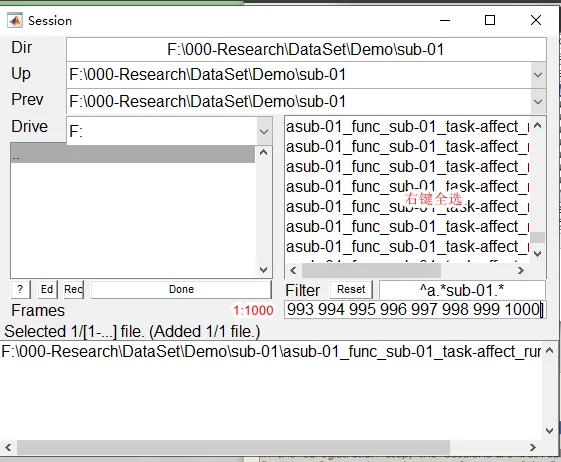Reset the file filter
This screenshot has width=561, height=462.
(x=351, y=289)
